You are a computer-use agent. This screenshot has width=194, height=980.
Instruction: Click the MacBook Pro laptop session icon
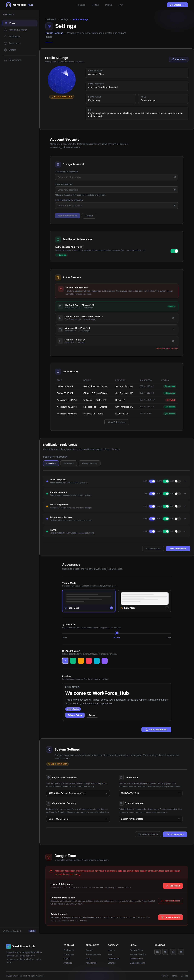(60, 306)
